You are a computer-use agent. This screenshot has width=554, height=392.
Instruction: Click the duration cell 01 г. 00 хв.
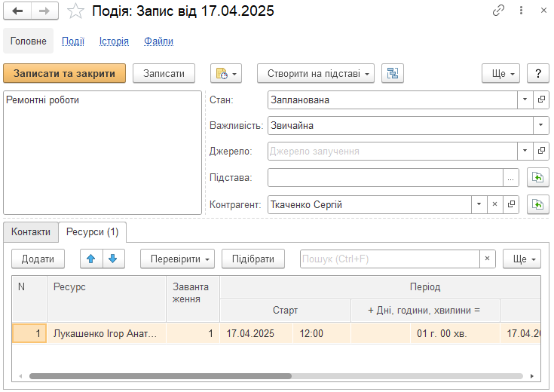455,333
